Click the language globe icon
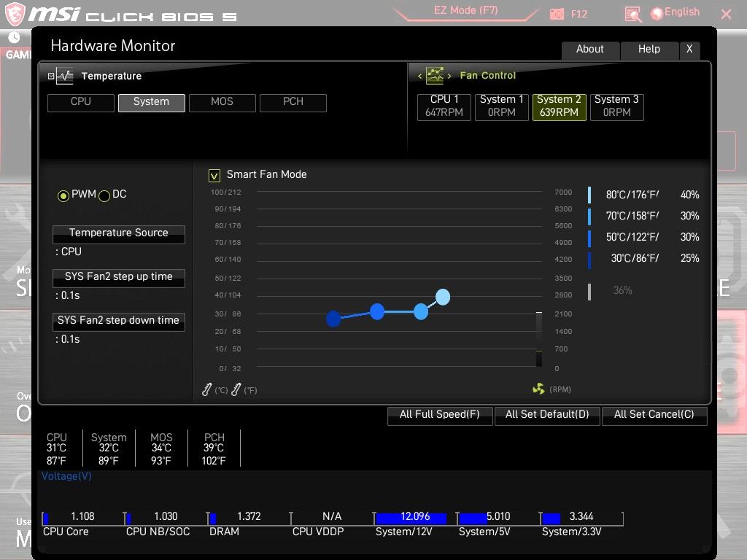The height and width of the screenshot is (560, 747). [657, 13]
